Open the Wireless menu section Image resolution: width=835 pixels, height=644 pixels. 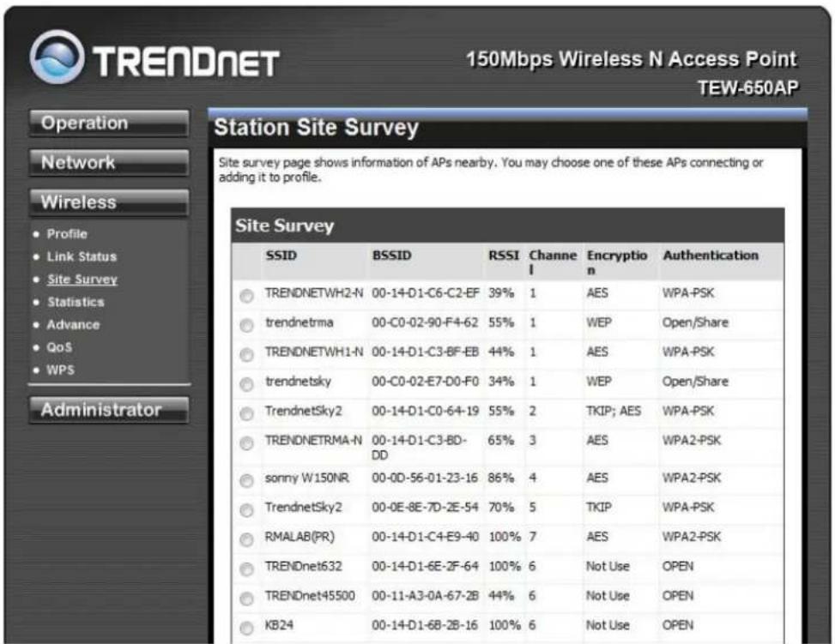coord(109,202)
